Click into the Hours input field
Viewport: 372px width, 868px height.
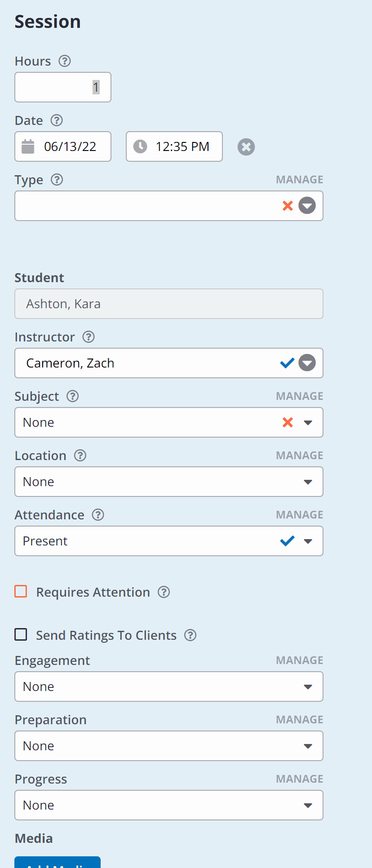tap(63, 87)
